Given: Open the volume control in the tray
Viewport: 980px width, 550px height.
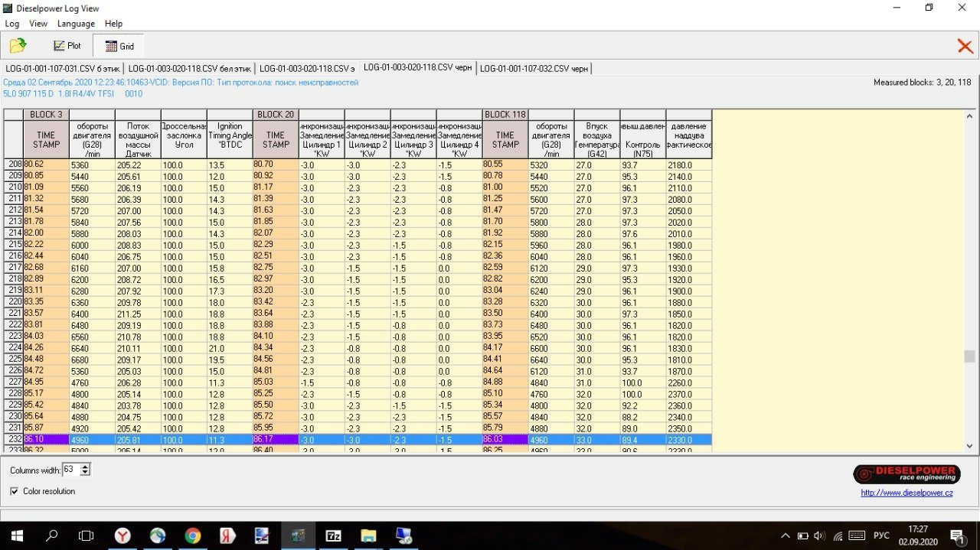Looking at the screenshot, I should [820, 535].
